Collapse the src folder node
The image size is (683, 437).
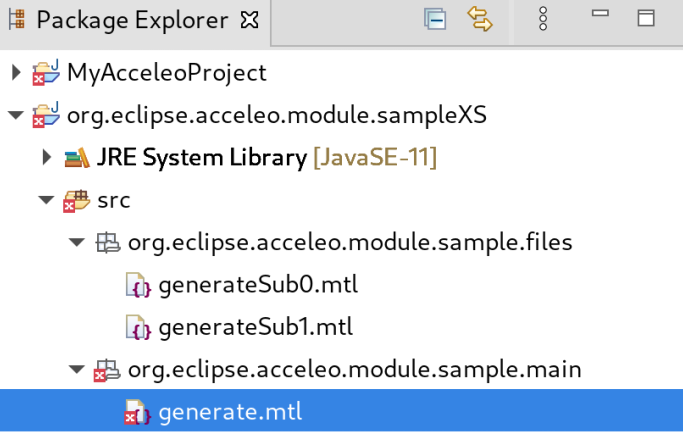pyautogui.click(x=46, y=200)
